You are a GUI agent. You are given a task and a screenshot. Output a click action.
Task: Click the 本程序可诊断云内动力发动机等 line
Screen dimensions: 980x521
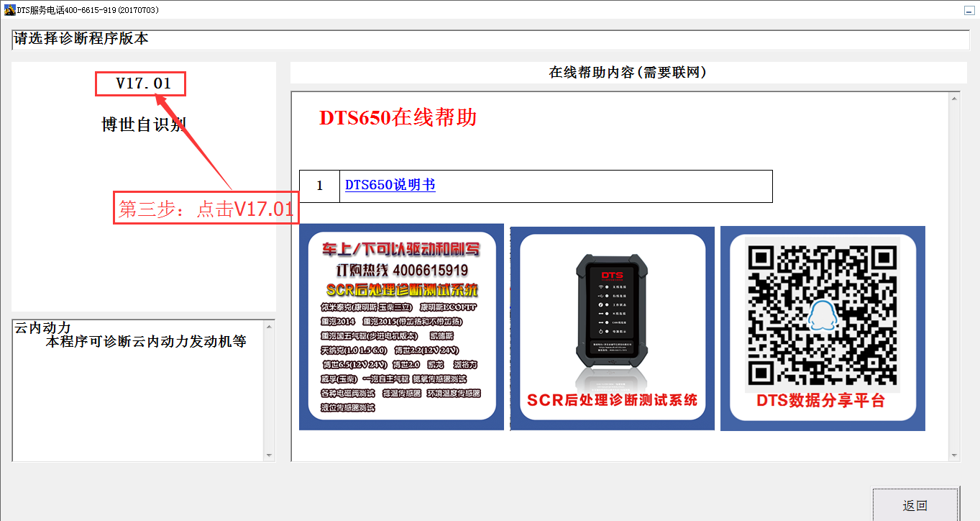coord(146,342)
